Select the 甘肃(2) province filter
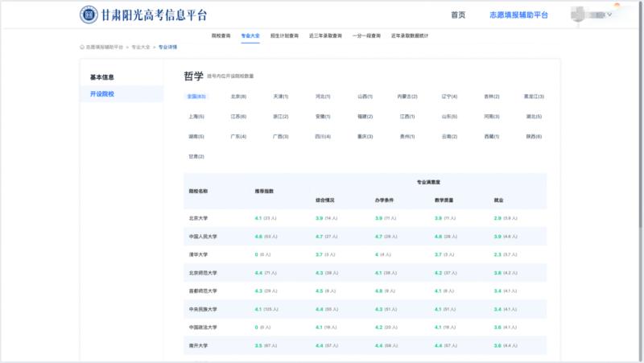 (196, 156)
